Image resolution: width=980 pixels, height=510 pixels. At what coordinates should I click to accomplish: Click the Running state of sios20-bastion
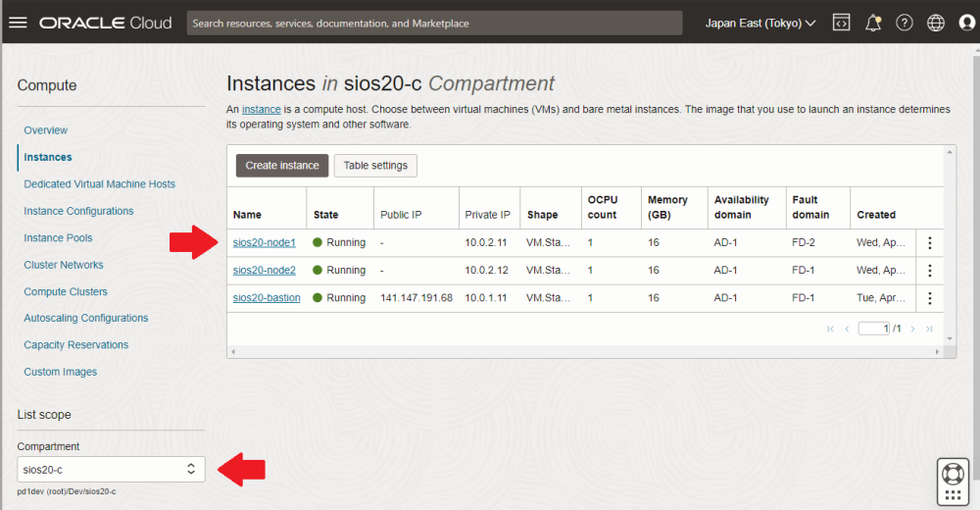pos(339,298)
